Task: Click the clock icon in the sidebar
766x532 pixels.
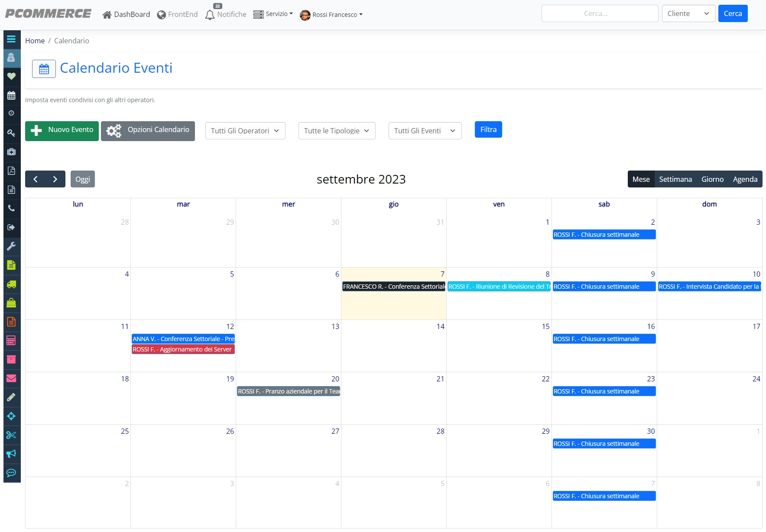Action: coord(11,113)
